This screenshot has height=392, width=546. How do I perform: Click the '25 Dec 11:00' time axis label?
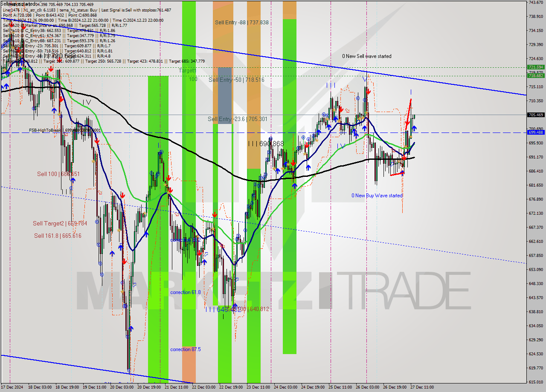click(340, 387)
